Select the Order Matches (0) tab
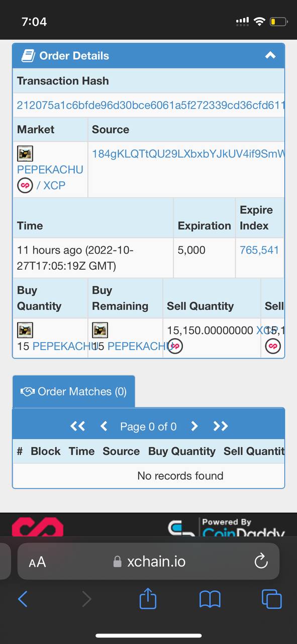The image size is (297, 644). (73, 391)
